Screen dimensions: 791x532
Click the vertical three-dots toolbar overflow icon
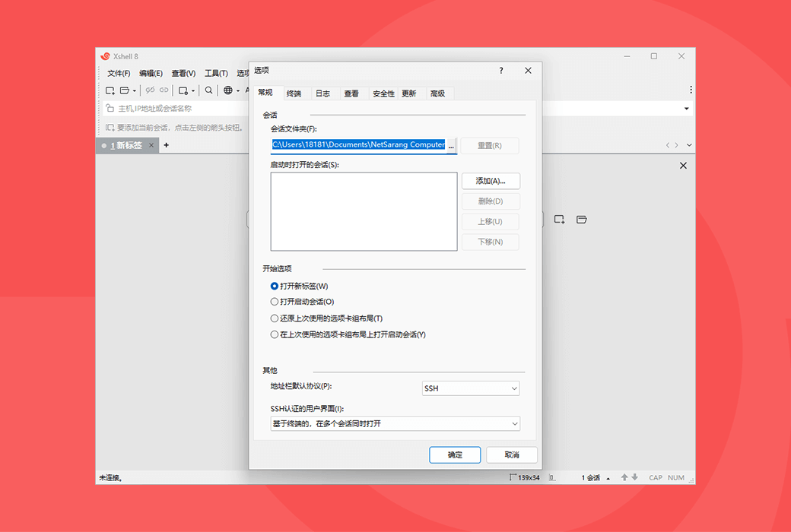pos(691,90)
